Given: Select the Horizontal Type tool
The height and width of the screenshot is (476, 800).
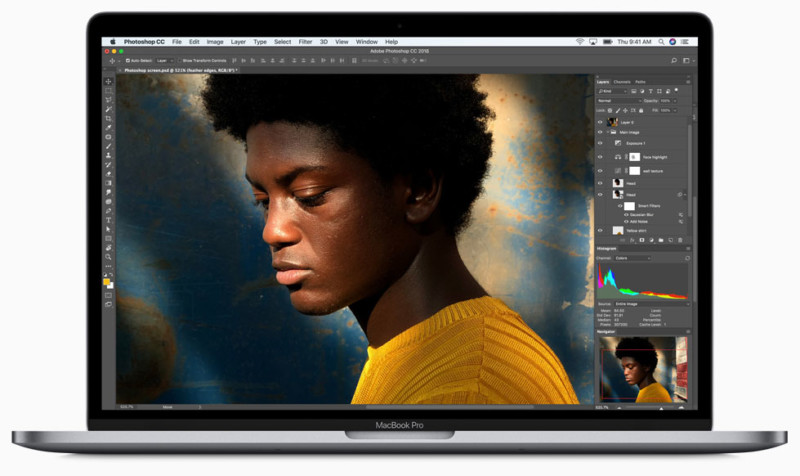Looking at the screenshot, I should [108, 220].
